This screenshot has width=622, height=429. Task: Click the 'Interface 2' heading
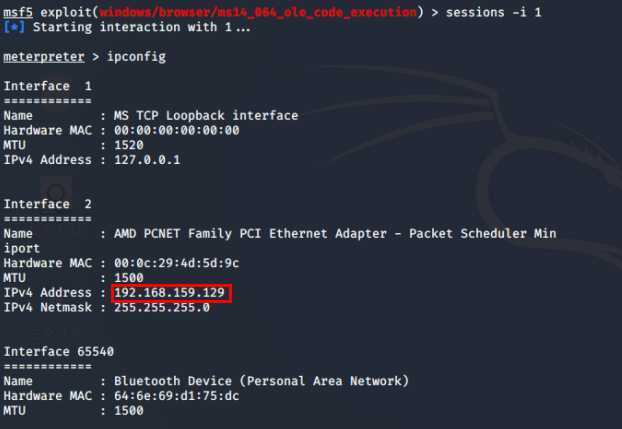tap(47, 204)
